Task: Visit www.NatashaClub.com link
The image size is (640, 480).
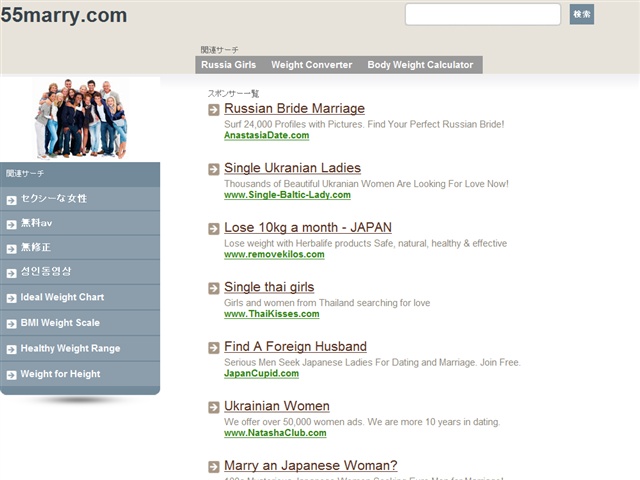Action: [275, 433]
